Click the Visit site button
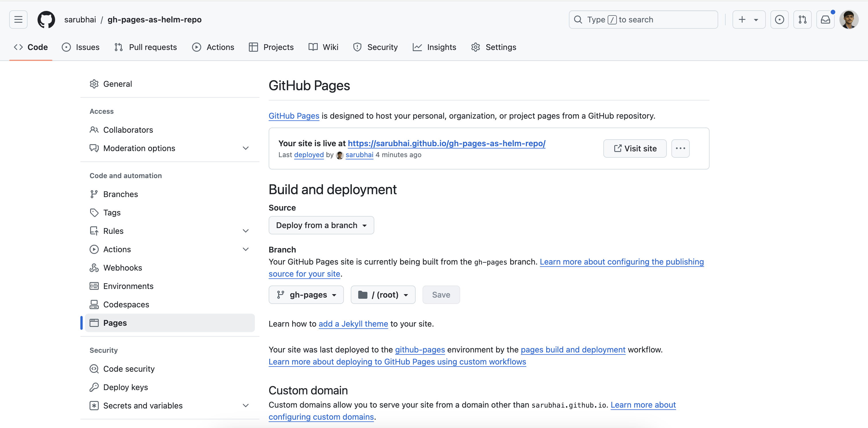Screen dimensions: 868x428 (x=634, y=149)
